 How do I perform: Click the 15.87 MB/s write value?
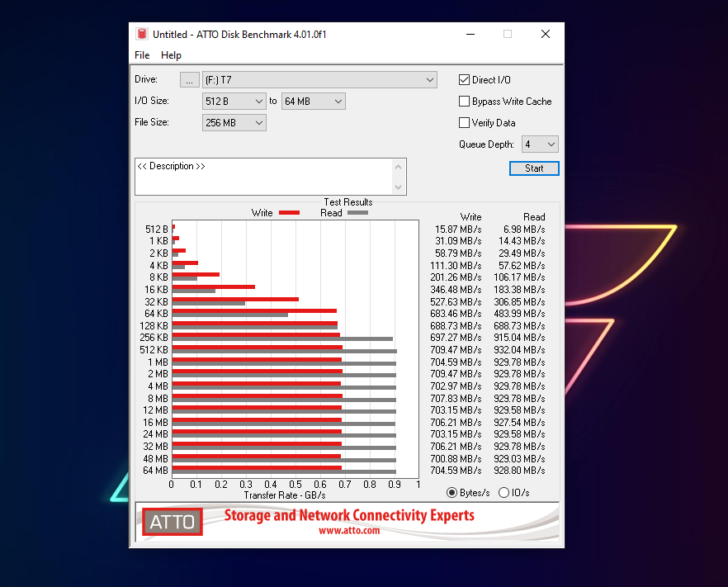(x=458, y=230)
